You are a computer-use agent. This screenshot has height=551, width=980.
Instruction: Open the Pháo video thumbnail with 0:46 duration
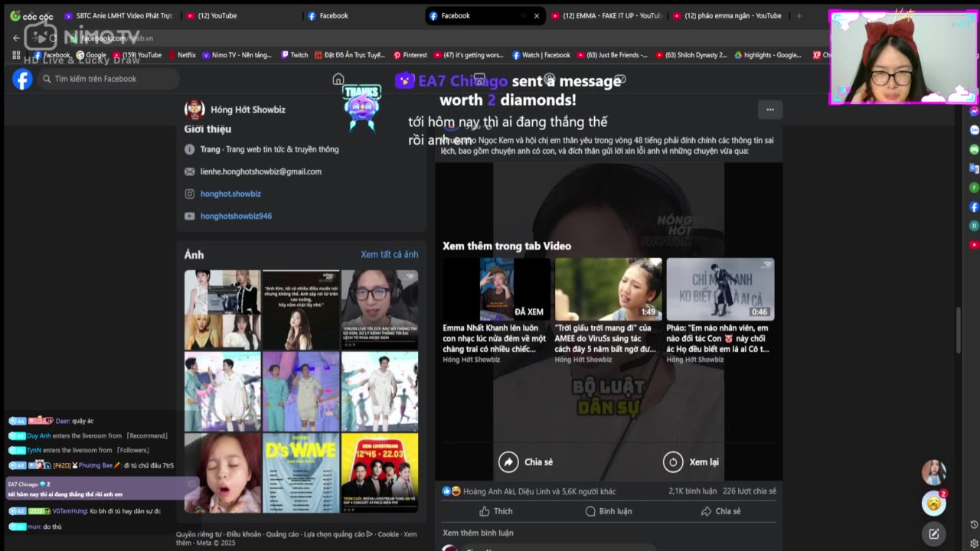[x=720, y=289]
